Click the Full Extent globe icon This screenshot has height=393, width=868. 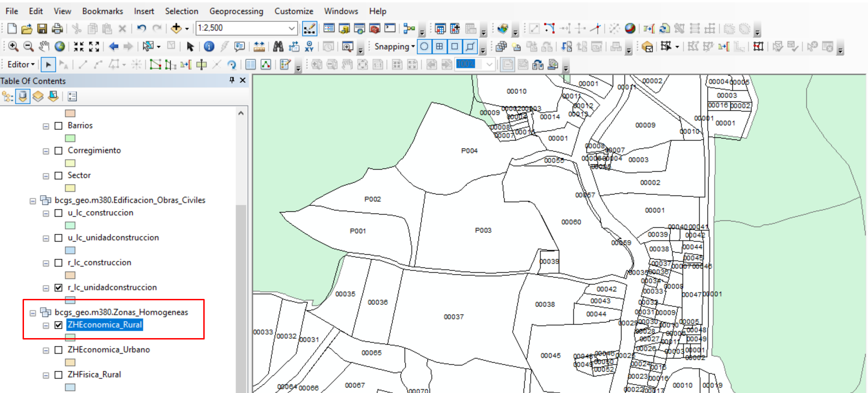click(60, 47)
